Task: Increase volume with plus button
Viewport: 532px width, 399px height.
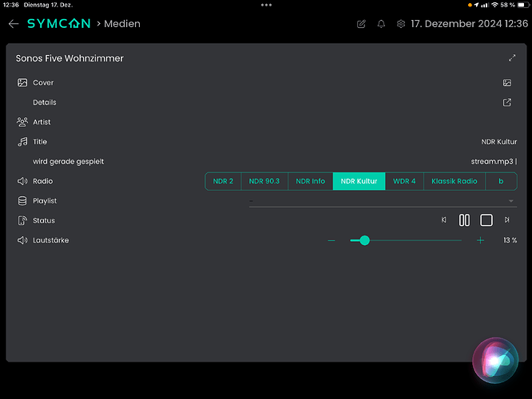Action: [x=480, y=240]
